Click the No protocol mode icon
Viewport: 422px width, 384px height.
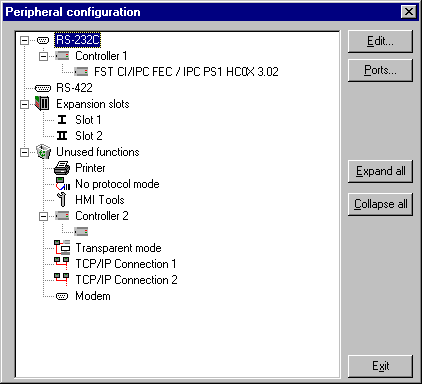click(63, 184)
